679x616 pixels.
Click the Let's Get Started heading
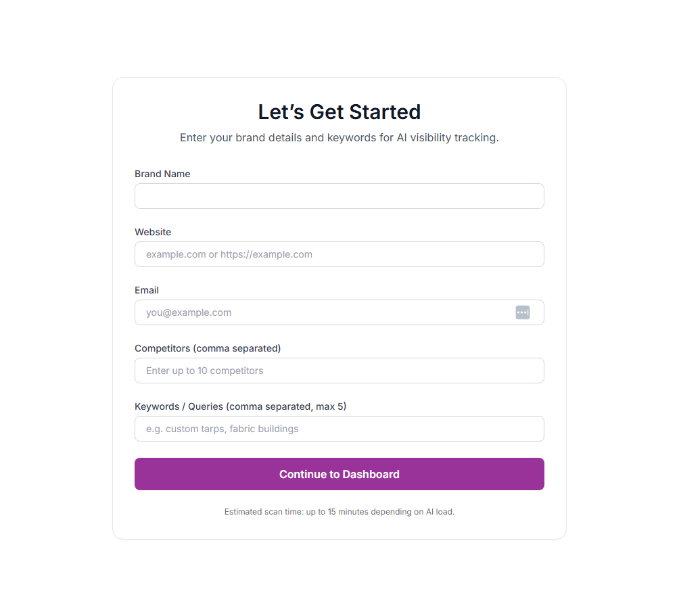[339, 112]
